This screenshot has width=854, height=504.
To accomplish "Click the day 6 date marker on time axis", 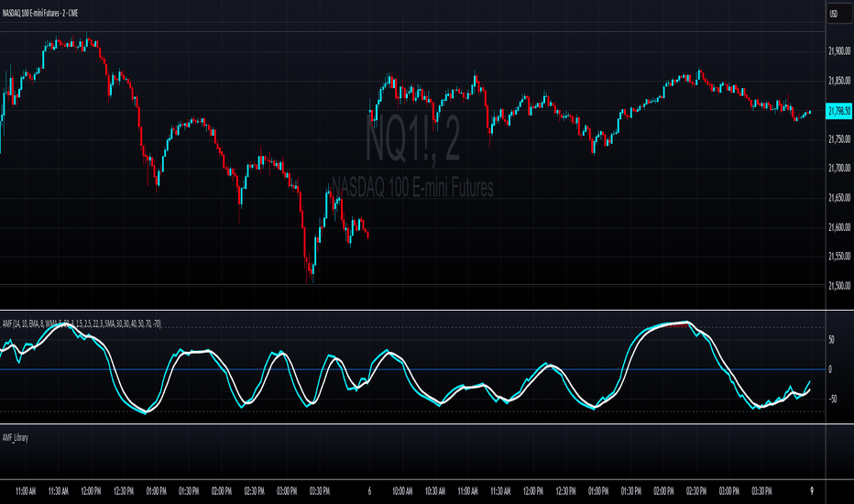I will click(370, 491).
